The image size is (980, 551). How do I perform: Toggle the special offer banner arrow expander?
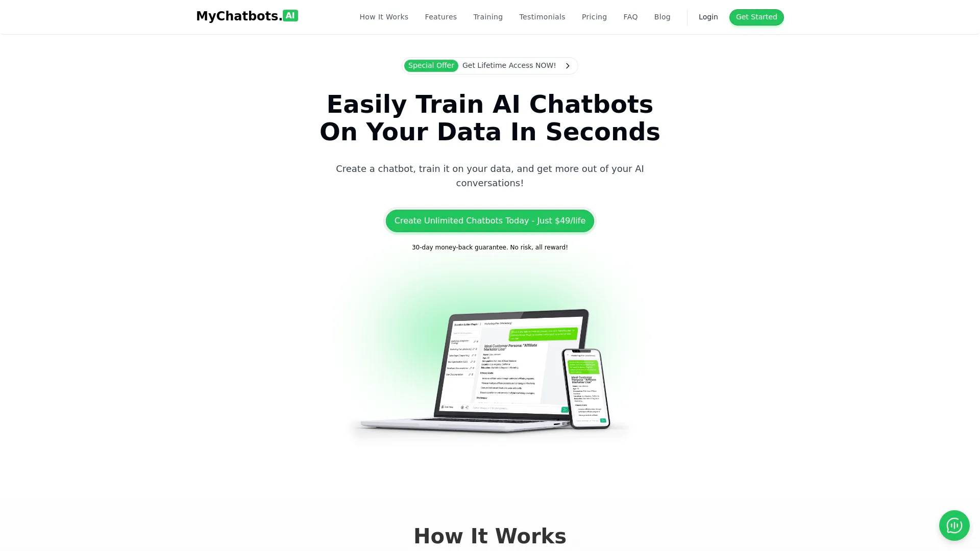tap(568, 65)
